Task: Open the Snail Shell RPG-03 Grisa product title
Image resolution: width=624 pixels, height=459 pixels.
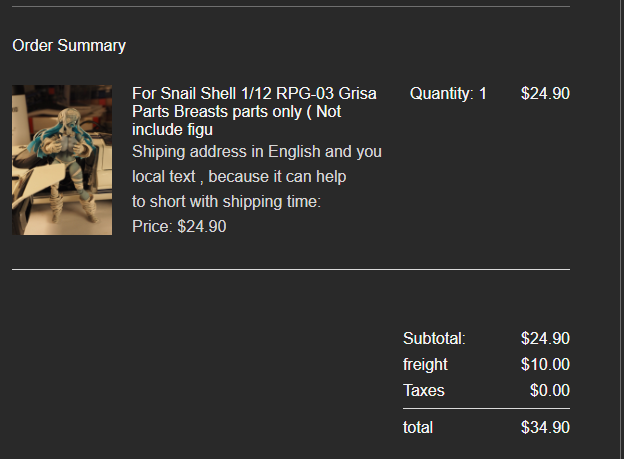Action: (254, 111)
